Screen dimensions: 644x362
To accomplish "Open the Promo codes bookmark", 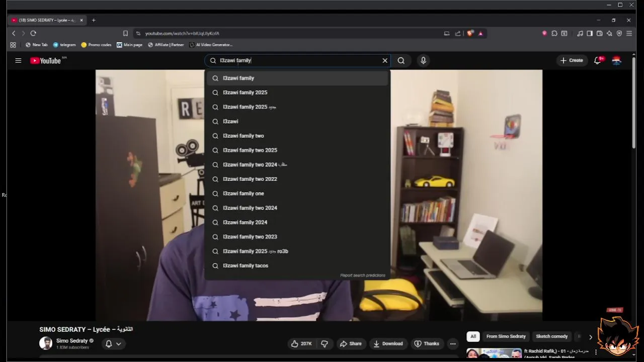I will tap(96, 45).
